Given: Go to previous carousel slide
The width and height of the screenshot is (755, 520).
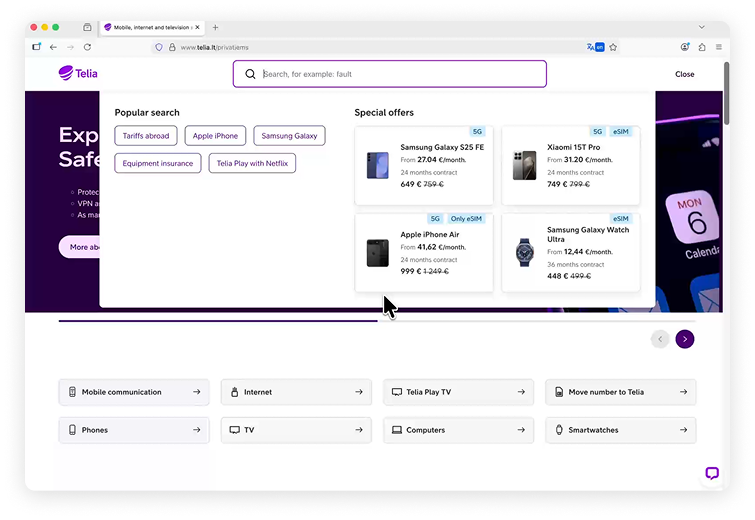Looking at the screenshot, I should coord(660,339).
